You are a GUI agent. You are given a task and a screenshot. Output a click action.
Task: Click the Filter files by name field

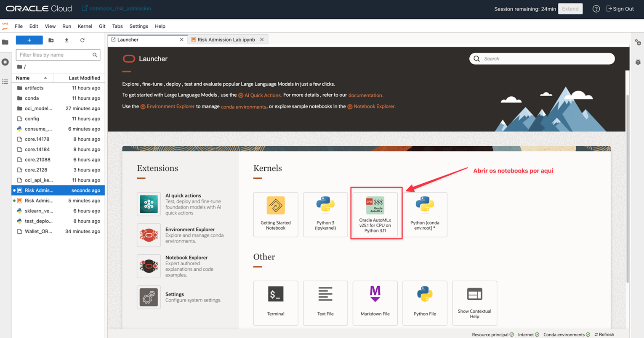coord(55,55)
